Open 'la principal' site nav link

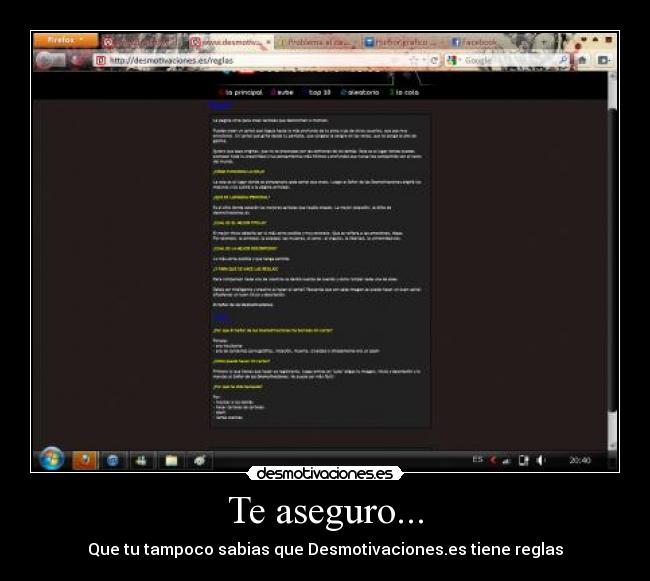point(240,92)
